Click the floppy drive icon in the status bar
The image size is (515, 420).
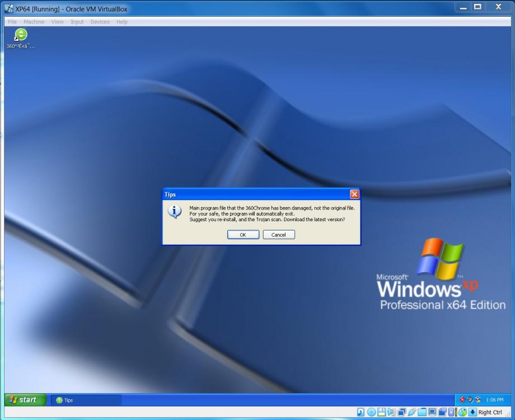[382, 411]
